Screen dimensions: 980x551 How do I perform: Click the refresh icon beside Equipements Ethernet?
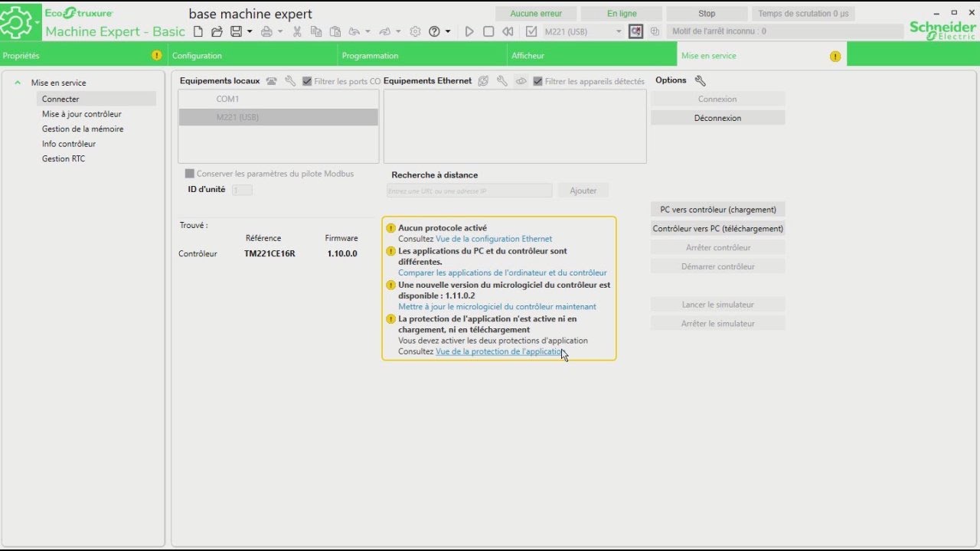(483, 81)
